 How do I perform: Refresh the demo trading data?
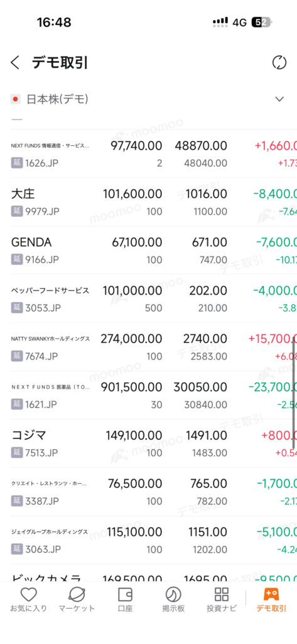tap(279, 63)
